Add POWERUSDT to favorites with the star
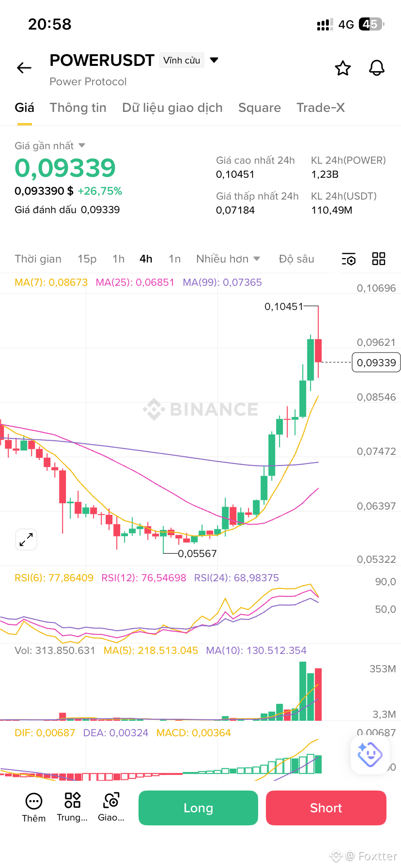Screen dimensions: 401x868 (343, 68)
